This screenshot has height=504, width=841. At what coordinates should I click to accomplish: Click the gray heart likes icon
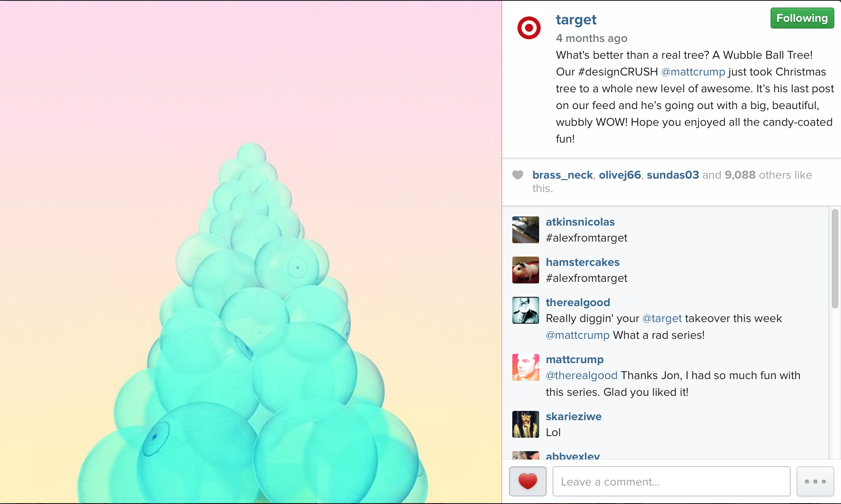click(x=518, y=175)
